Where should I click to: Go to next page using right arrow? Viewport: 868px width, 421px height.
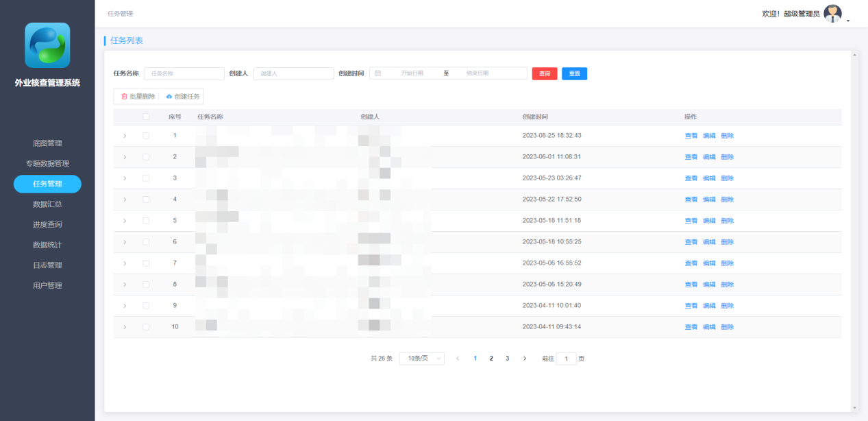tap(525, 359)
